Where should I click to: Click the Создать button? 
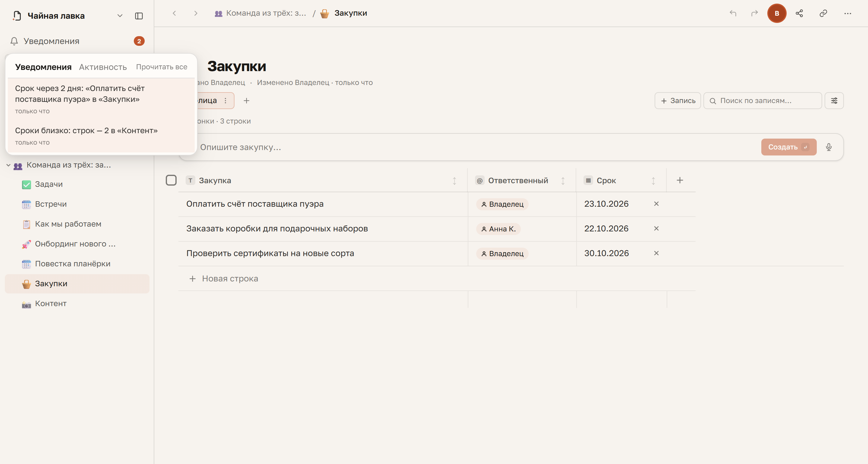pos(788,147)
